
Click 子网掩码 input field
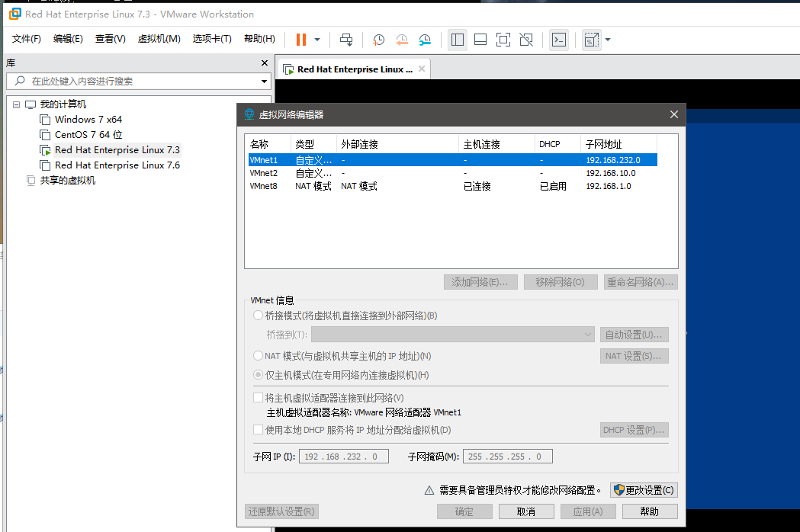(x=508, y=457)
